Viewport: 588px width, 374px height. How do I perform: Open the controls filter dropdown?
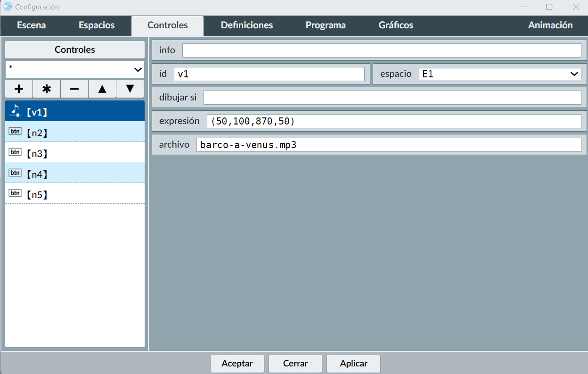pos(74,69)
